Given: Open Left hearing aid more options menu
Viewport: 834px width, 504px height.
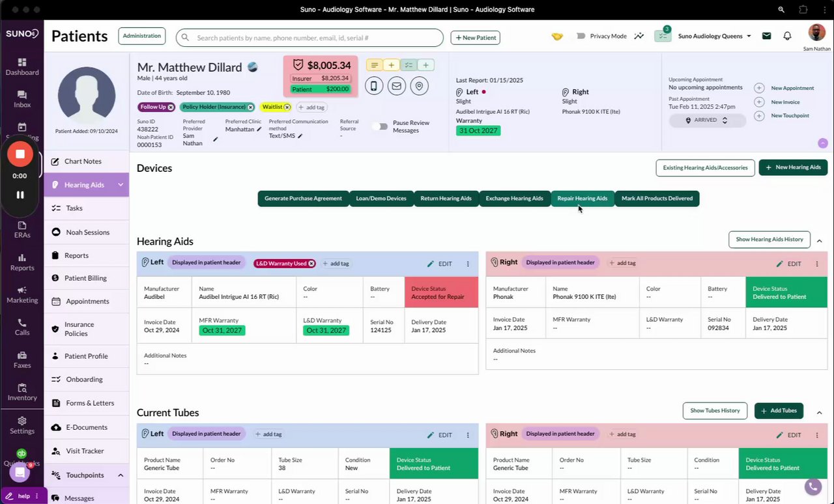Looking at the screenshot, I should 468,264.
